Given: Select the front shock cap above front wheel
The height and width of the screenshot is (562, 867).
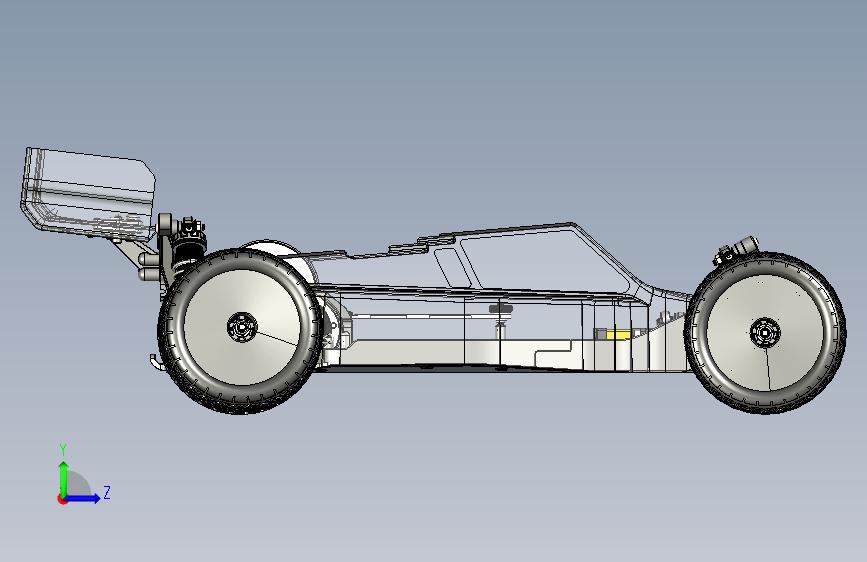Looking at the screenshot, I should 738,250.
